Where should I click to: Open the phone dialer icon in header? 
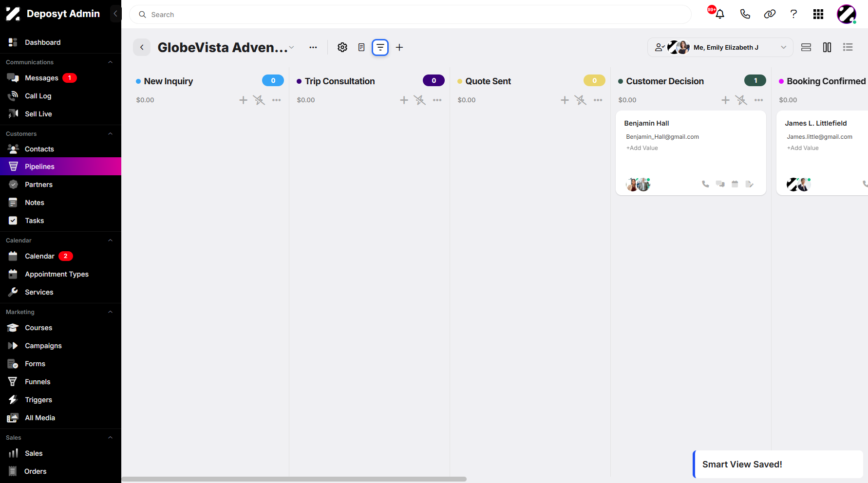745,14
